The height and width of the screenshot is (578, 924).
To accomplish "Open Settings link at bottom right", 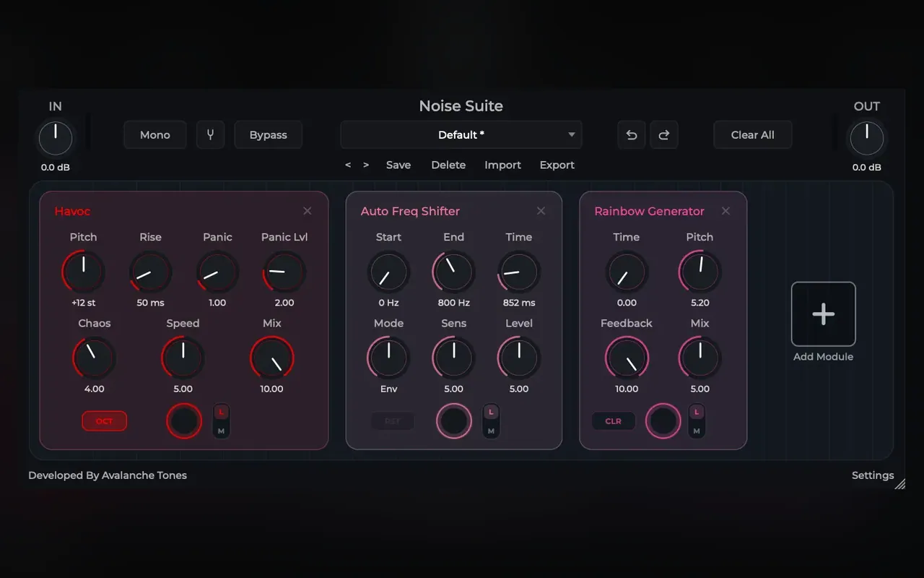I will (873, 475).
